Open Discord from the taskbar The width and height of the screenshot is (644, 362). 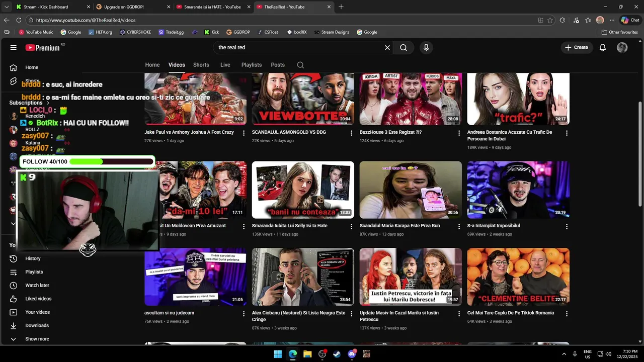352,354
